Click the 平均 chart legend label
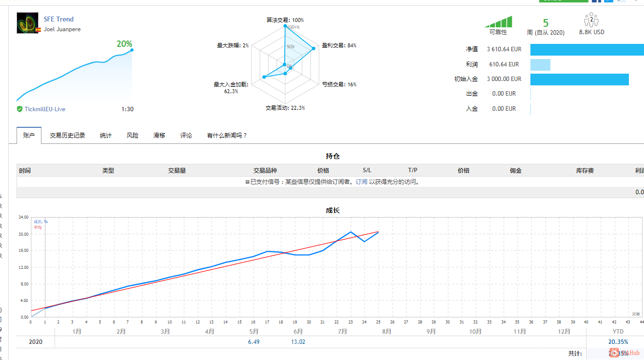 (38, 227)
